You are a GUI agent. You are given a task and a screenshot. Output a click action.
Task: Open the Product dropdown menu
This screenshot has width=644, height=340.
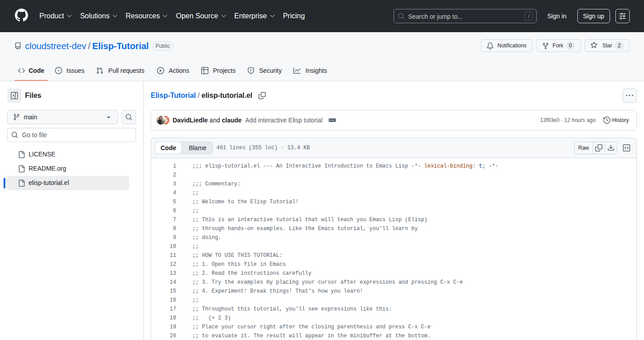pyautogui.click(x=55, y=16)
